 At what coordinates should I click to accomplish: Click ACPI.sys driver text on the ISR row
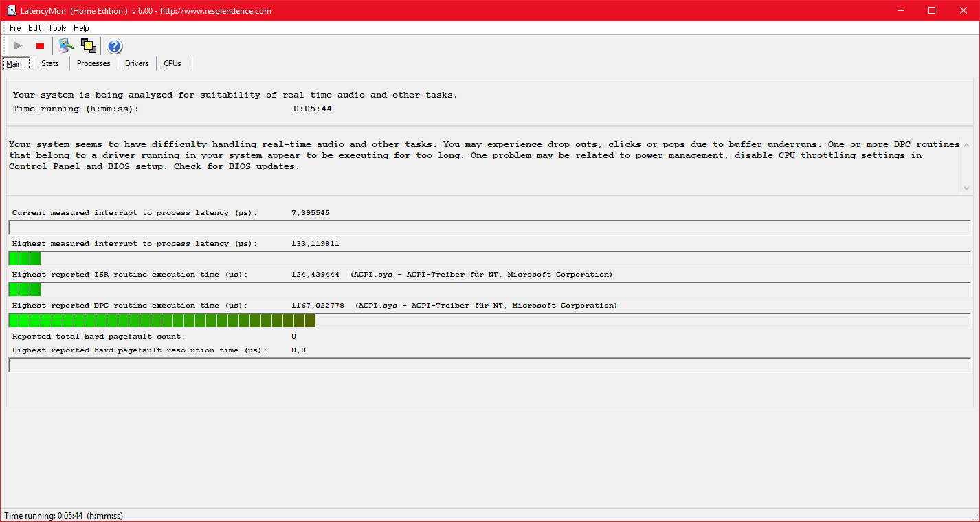click(481, 275)
